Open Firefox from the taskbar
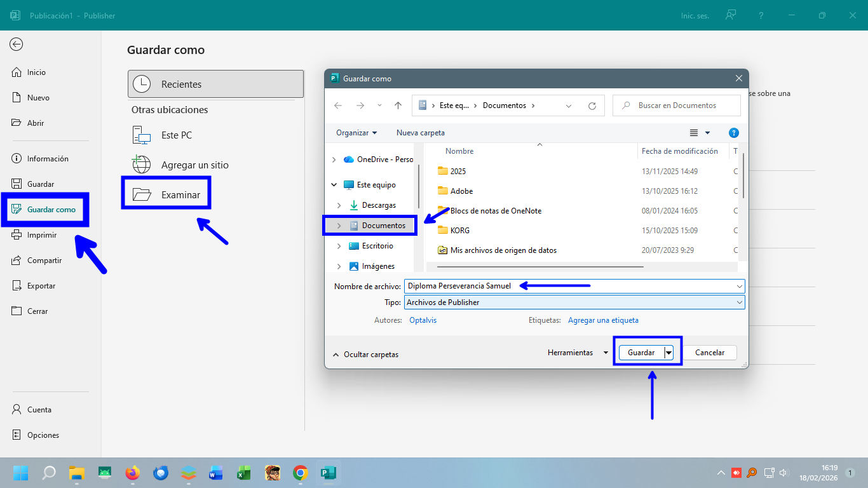868x488 pixels. tap(132, 473)
